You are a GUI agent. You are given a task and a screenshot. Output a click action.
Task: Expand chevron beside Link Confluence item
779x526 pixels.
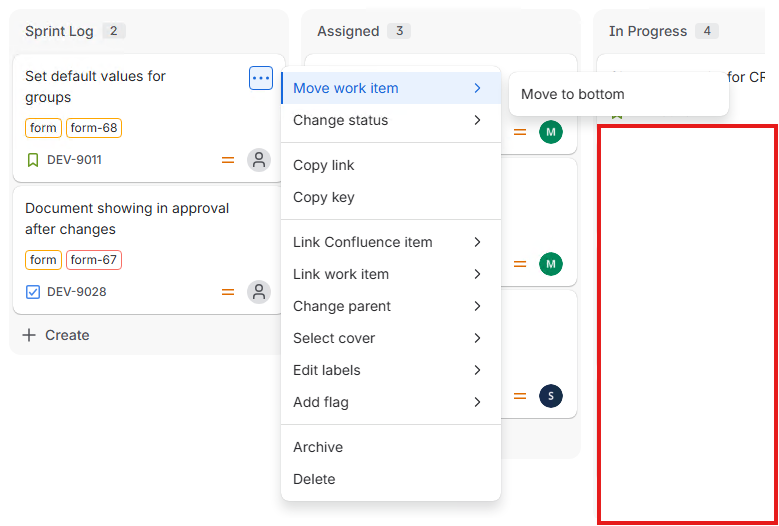pyautogui.click(x=477, y=242)
